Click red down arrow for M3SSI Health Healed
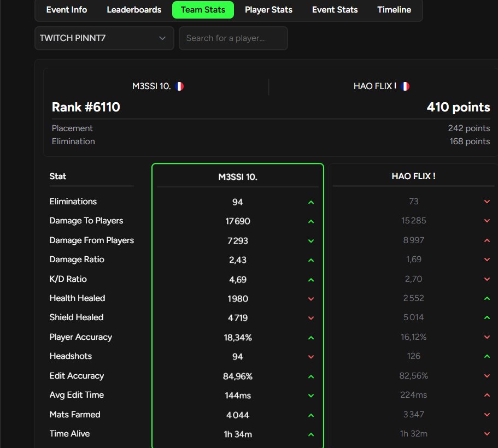This screenshot has width=498, height=448. point(311,299)
